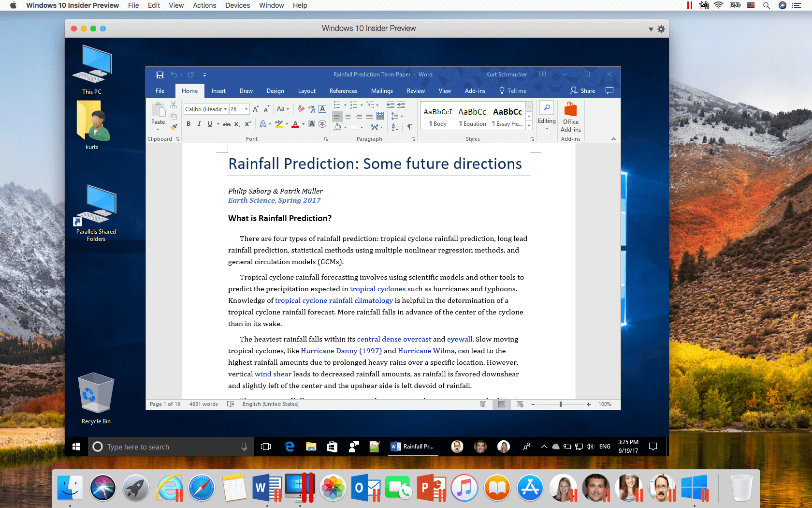Viewport: 812px width, 508px height.
Task: Apply the Equation style
Action: click(472, 117)
